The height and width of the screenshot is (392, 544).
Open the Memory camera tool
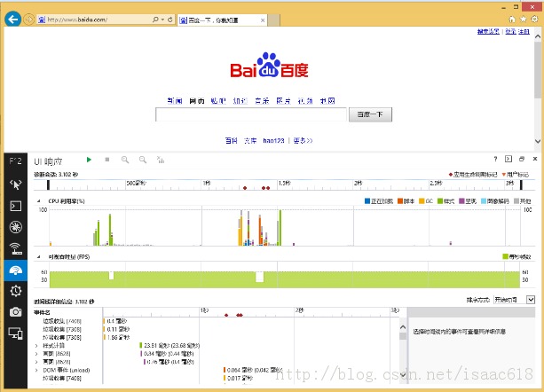16,312
